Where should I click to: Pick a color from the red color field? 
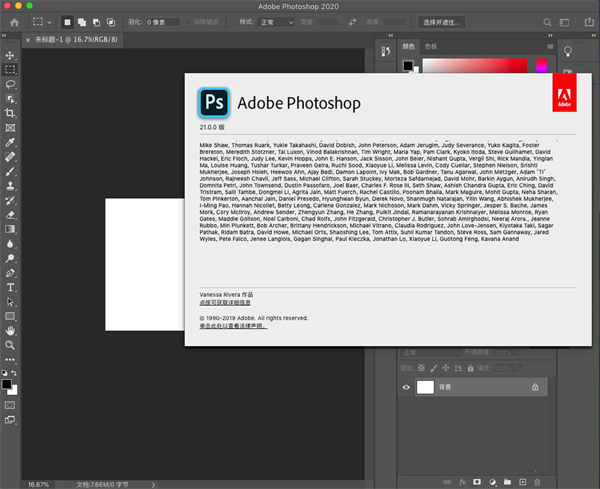(x=474, y=65)
